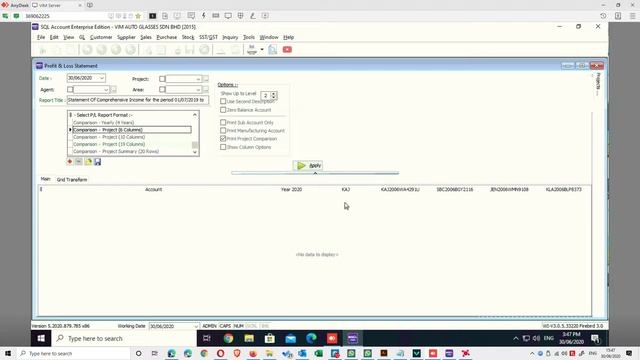Enable Print Sub Account Only

point(223,122)
